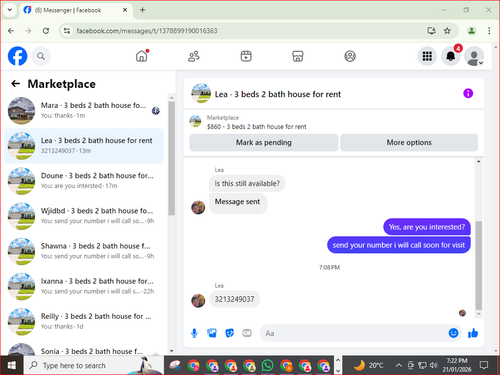Open the emoji picker in message box
This screenshot has height=375, width=500.
pos(453,333)
